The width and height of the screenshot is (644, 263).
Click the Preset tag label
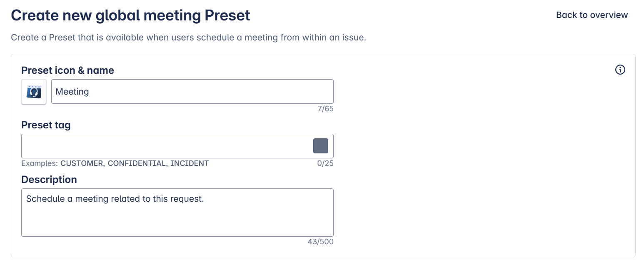[46, 125]
